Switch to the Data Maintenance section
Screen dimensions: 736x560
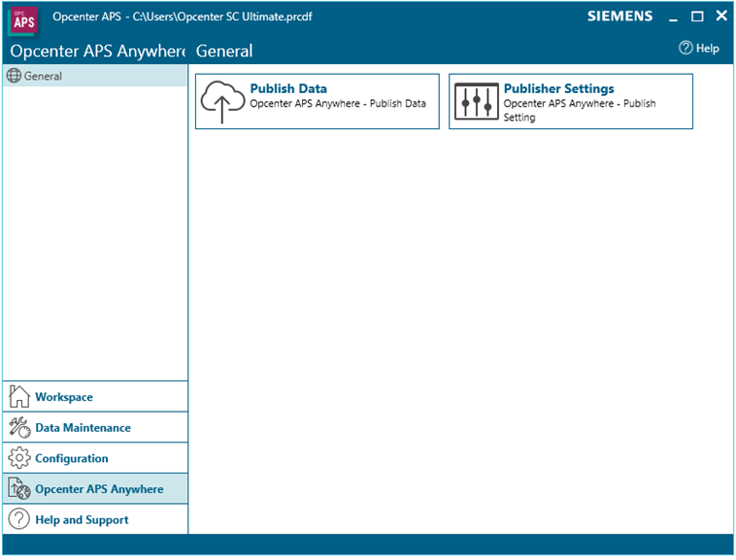83,428
